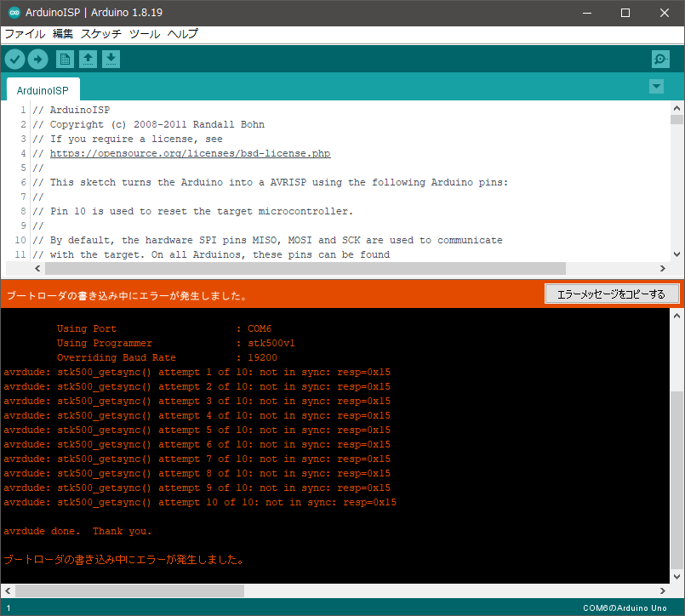This screenshot has height=616, width=685.
Task: Click console line 'attempt 1 of 10'
Action: click(x=197, y=372)
